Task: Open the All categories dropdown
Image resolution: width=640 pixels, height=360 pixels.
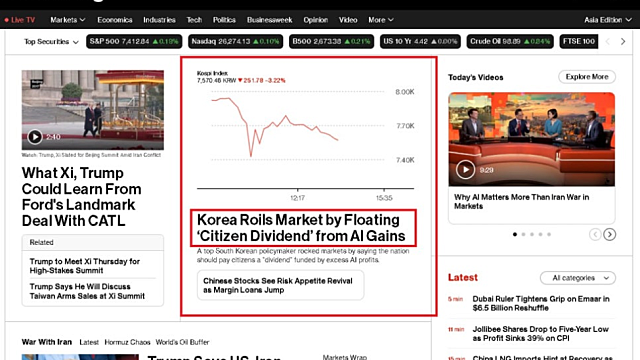Action: coord(578,278)
